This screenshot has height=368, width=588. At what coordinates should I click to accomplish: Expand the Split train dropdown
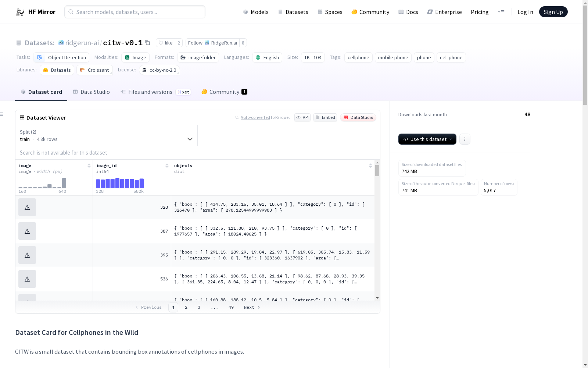coord(107,135)
